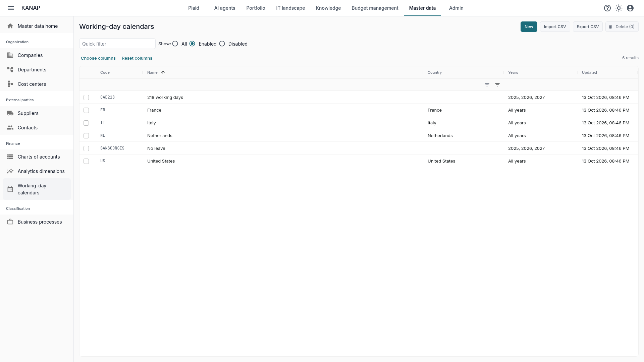Check the SANSCONGES row checkbox
This screenshot has width=644, height=362.
click(x=86, y=148)
